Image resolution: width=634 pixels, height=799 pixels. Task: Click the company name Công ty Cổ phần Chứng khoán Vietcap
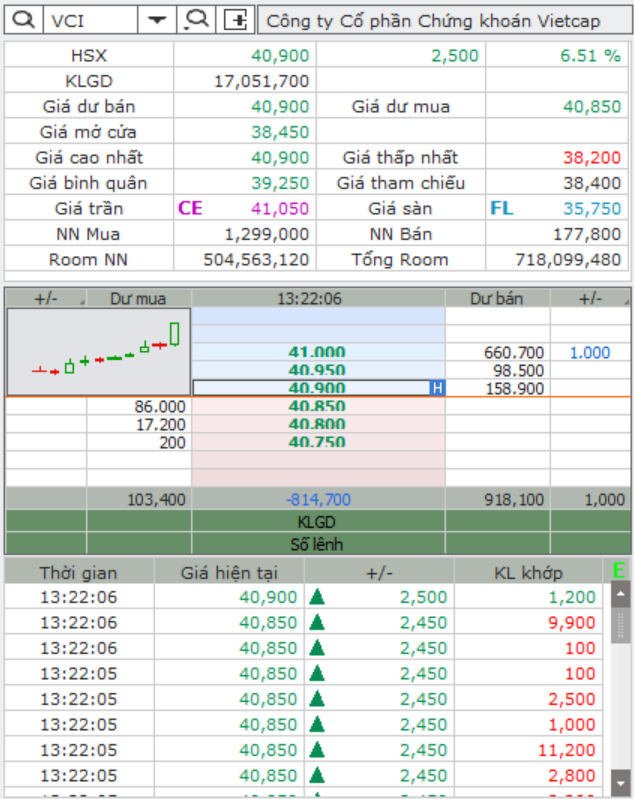(x=433, y=21)
